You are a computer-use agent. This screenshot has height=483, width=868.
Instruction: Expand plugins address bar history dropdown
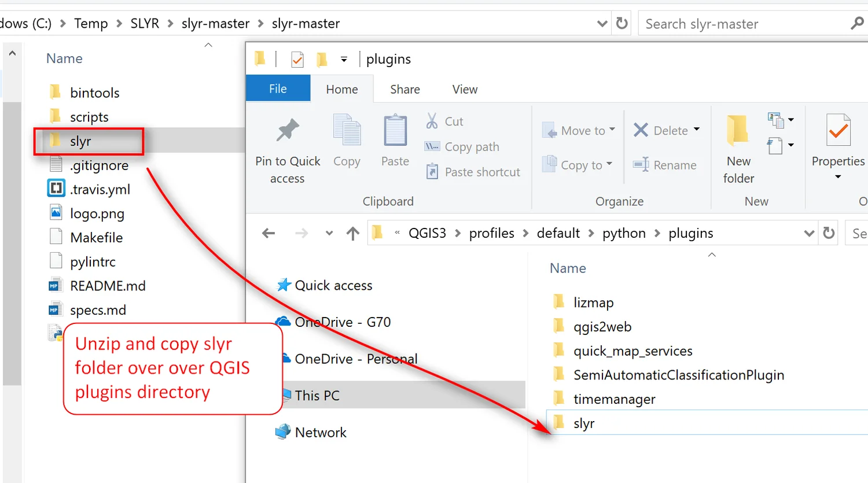coord(809,233)
